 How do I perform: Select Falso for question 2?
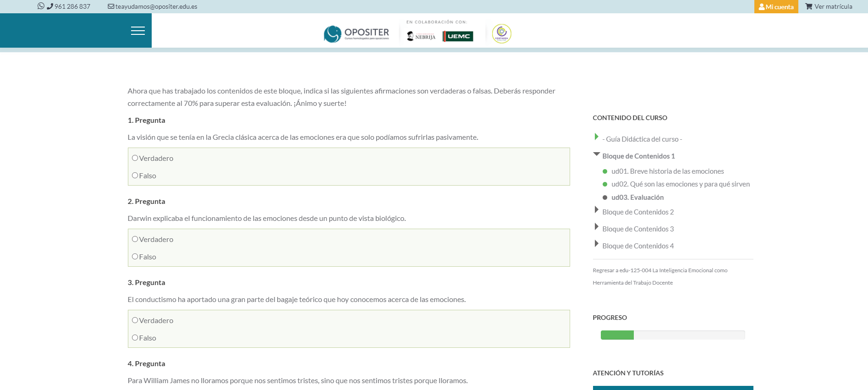point(135,257)
